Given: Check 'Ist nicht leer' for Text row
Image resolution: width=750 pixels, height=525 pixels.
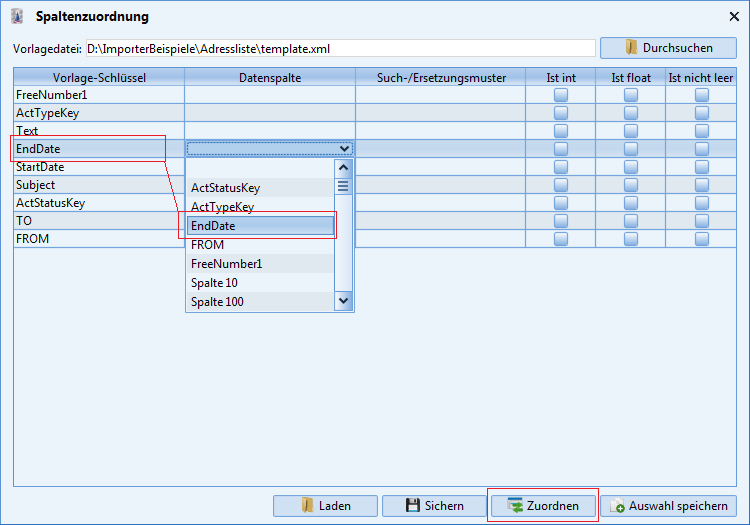Looking at the screenshot, I should (x=702, y=131).
